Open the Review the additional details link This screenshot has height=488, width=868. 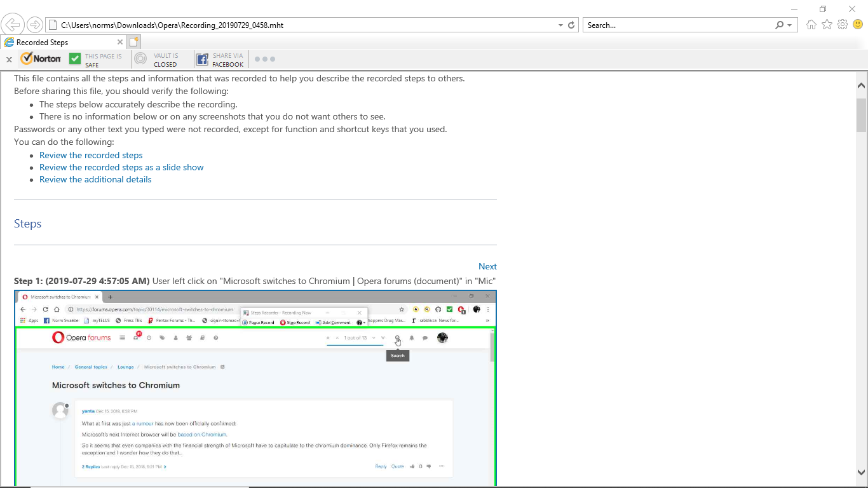(x=95, y=179)
